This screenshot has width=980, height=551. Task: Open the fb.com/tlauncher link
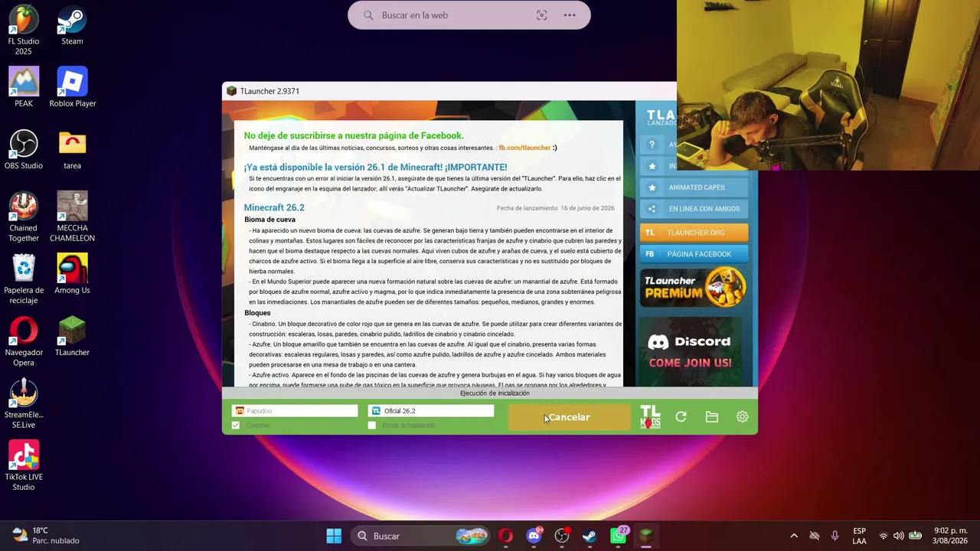pos(524,148)
